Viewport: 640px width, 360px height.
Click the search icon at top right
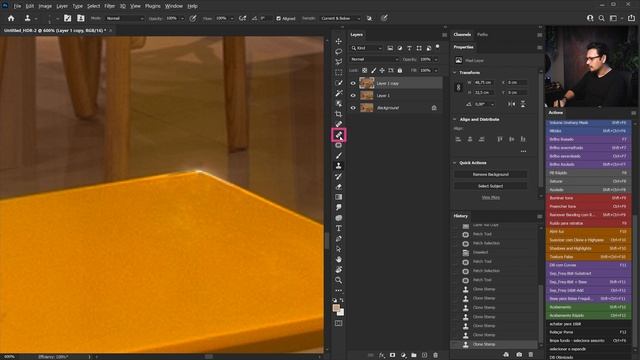pos(601,18)
